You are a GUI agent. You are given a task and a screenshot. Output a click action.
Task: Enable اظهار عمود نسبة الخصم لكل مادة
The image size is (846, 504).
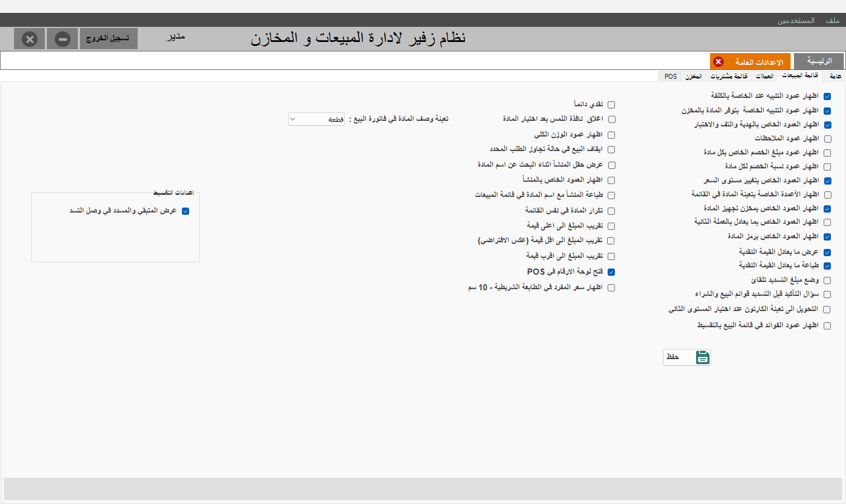pyautogui.click(x=827, y=167)
